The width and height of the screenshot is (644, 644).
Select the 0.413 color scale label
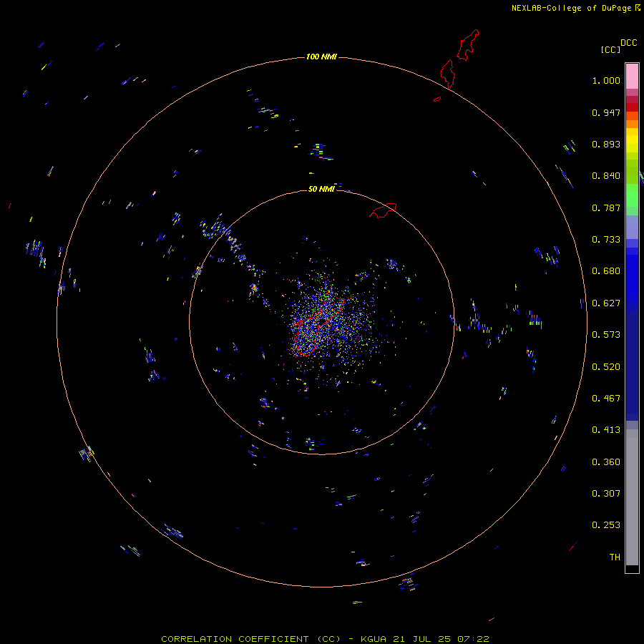606,430
